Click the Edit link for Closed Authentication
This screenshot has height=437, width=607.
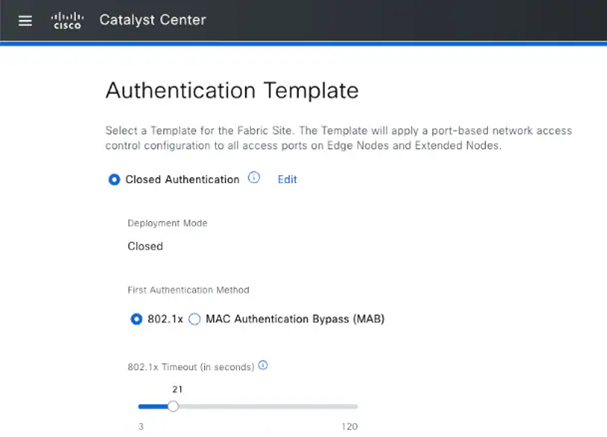pos(287,180)
